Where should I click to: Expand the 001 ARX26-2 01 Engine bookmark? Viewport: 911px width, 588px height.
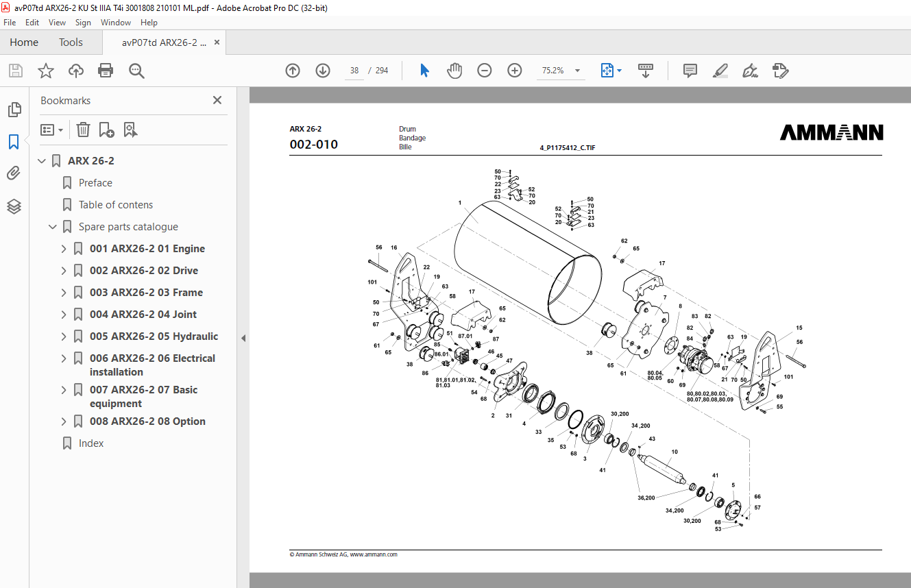[x=64, y=249]
